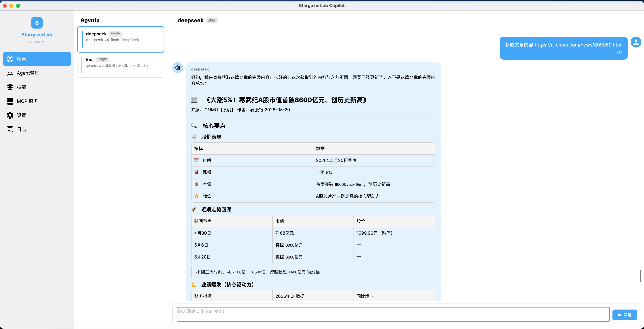Open the 聊天 menu item
The width and height of the screenshot is (644, 329).
point(37,59)
